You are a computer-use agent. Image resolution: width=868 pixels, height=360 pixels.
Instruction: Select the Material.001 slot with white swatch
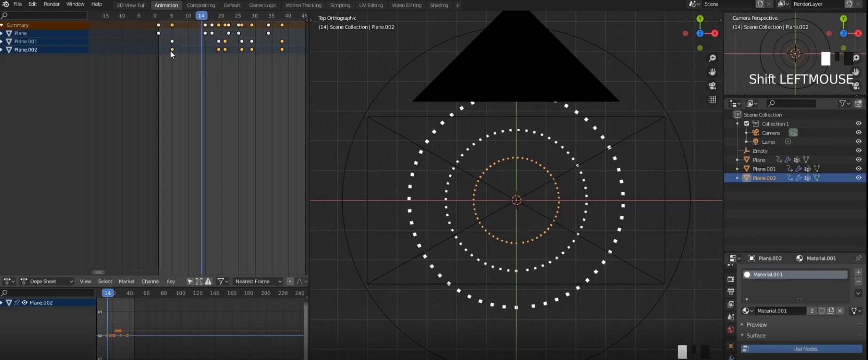coord(794,274)
